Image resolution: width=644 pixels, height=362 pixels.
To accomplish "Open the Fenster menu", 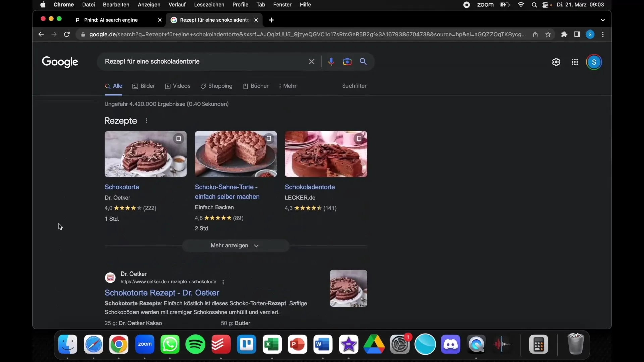I will tap(282, 5).
